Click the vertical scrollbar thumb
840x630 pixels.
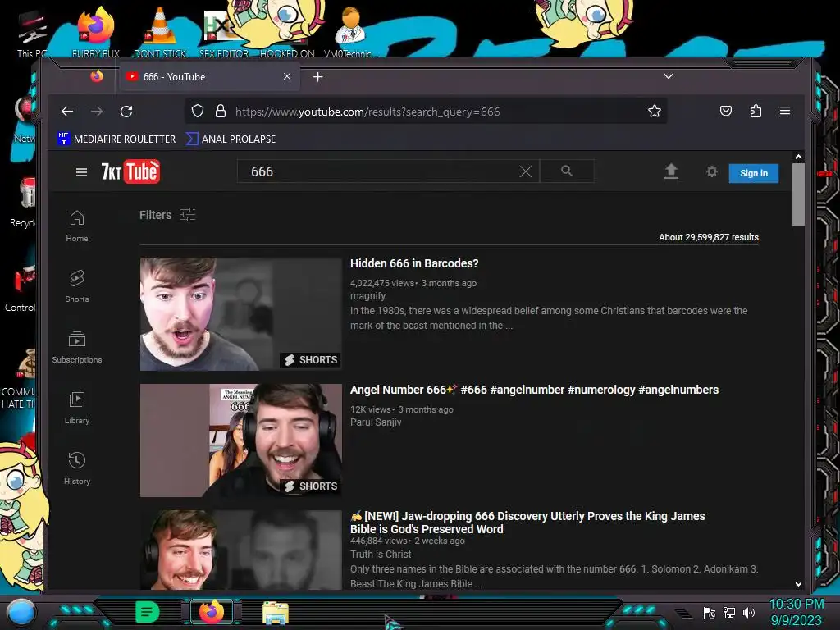coord(798,195)
